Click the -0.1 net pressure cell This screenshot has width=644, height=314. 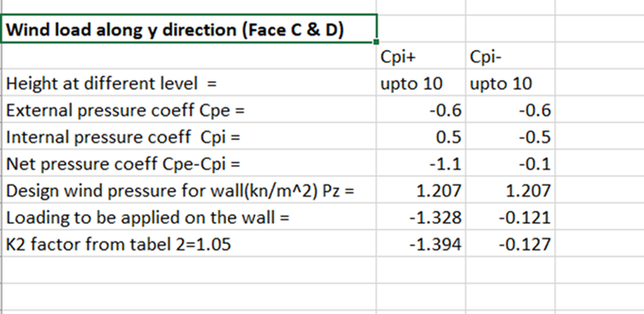point(510,163)
